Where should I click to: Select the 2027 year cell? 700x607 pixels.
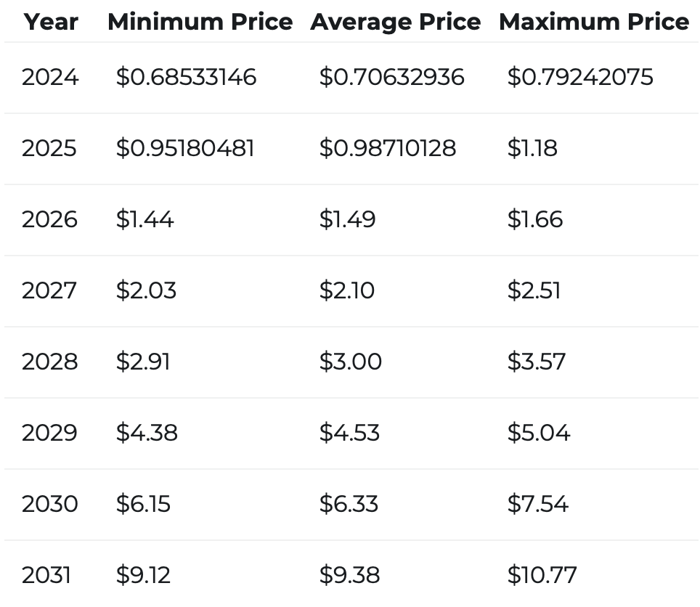[x=49, y=290]
